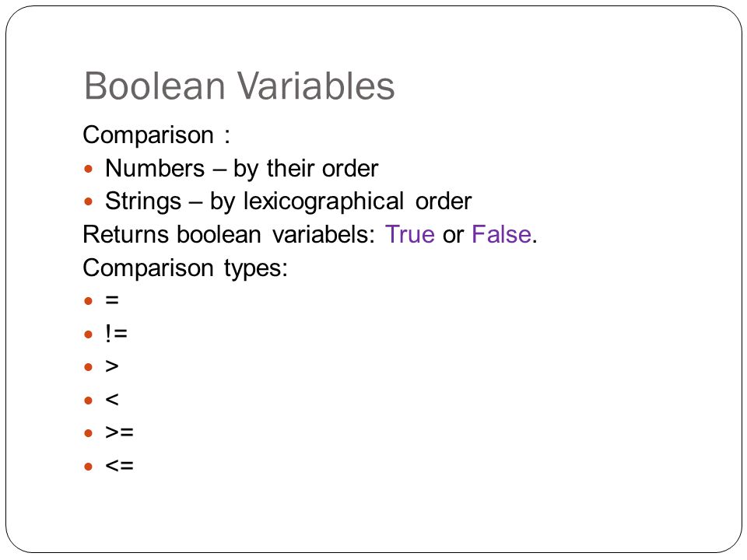Click the Boolean Variables slide title

point(239,86)
